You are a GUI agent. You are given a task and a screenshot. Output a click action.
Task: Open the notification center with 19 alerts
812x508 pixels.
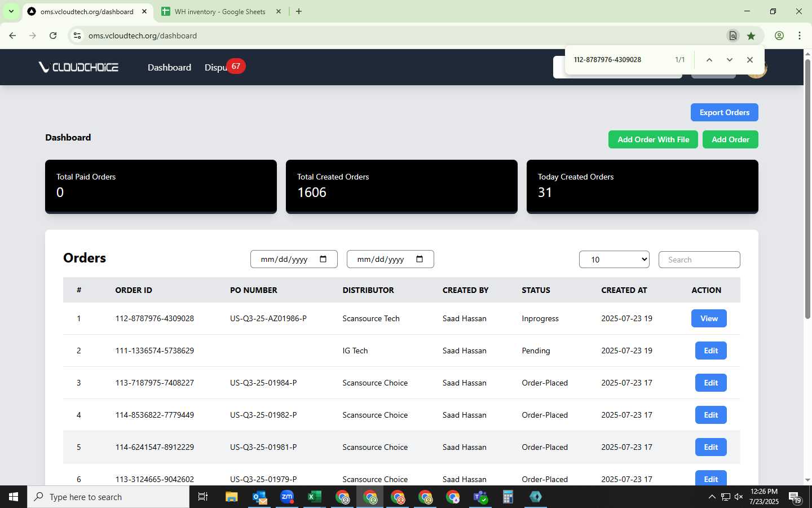pos(795,497)
